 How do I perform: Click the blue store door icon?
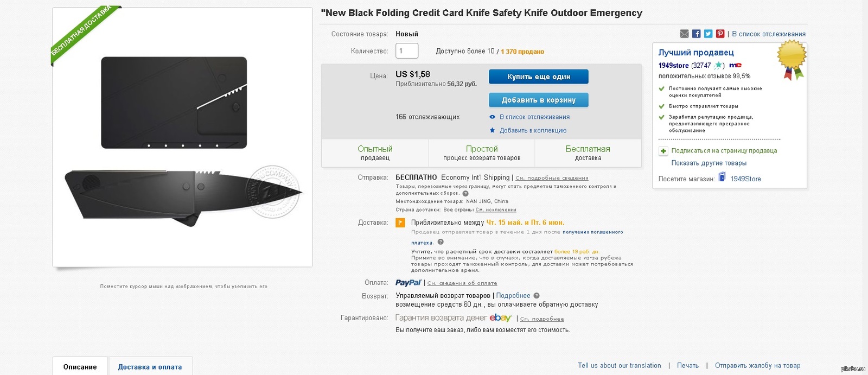[722, 177]
